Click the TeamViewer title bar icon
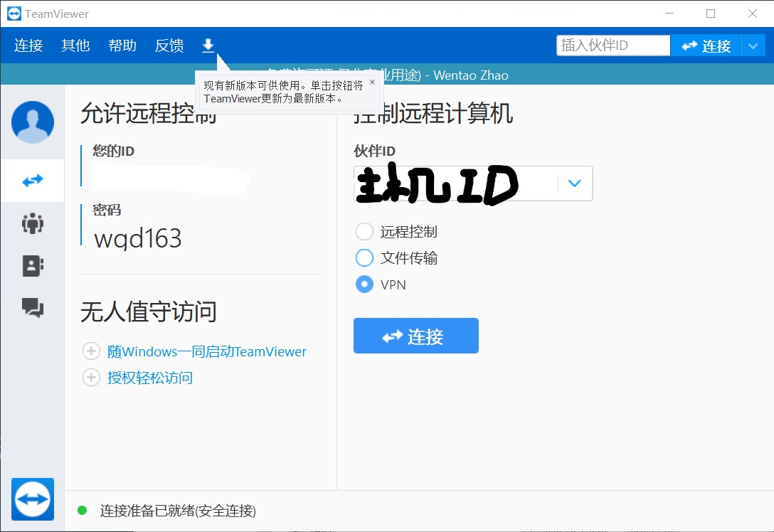Screen dimensions: 774x532 tap(14, 14)
